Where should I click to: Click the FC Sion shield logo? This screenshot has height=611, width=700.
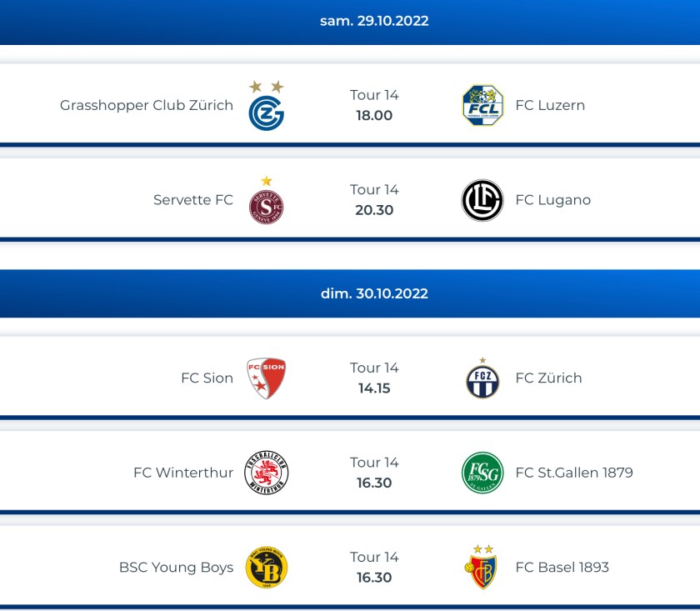coord(267,378)
